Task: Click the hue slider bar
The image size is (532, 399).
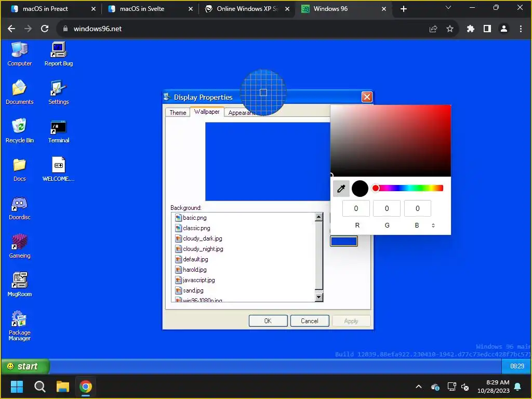Action: pyautogui.click(x=408, y=188)
